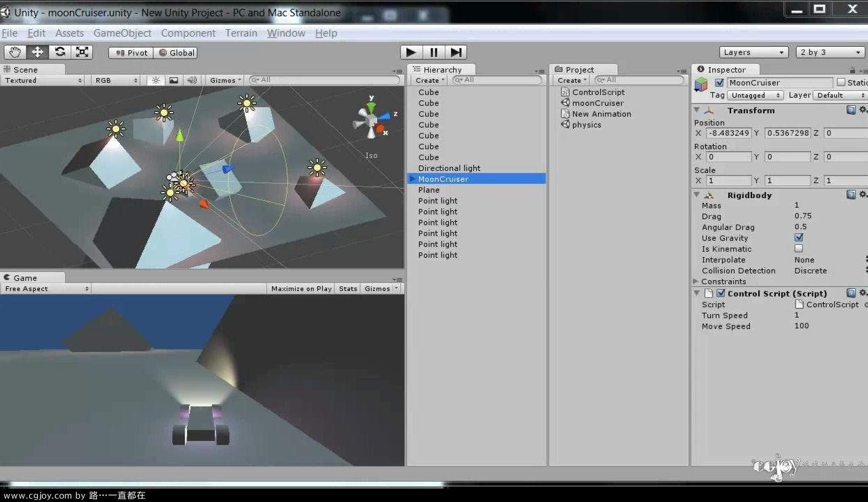Click Position X input field
This screenshot has width=868, height=502.
(729, 133)
